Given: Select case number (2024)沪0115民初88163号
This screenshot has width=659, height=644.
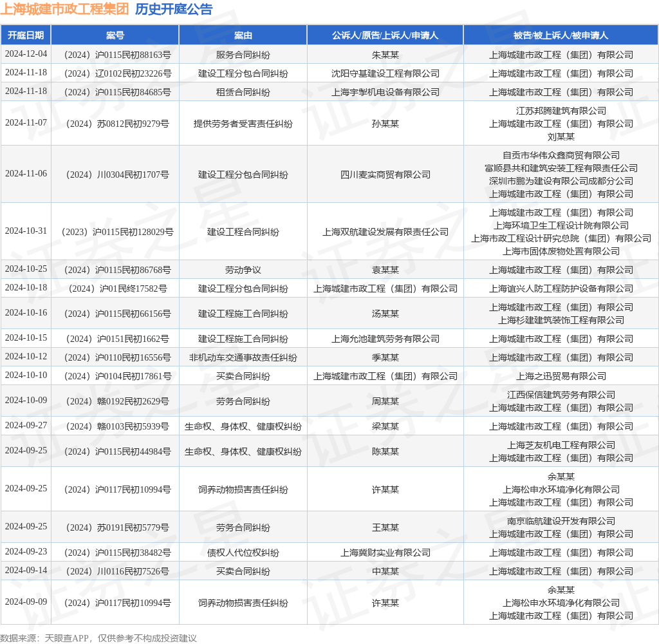Looking at the screenshot, I should point(118,55).
